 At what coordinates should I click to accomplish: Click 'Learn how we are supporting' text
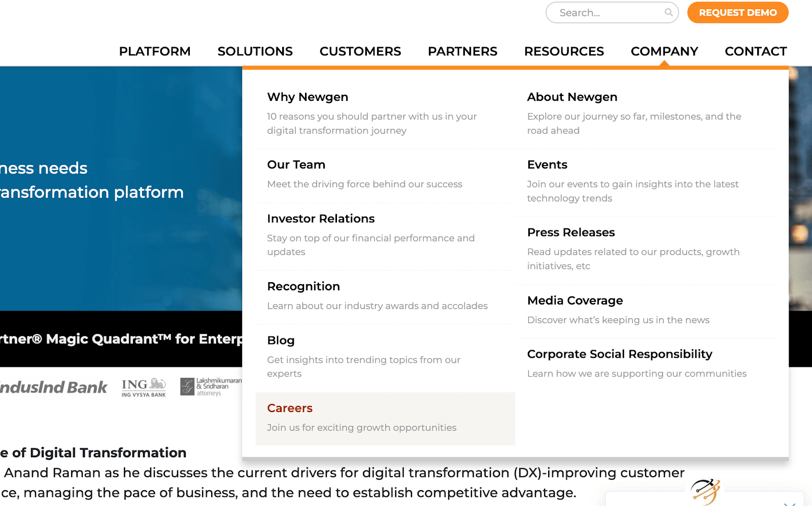pyautogui.click(x=636, y=374)
